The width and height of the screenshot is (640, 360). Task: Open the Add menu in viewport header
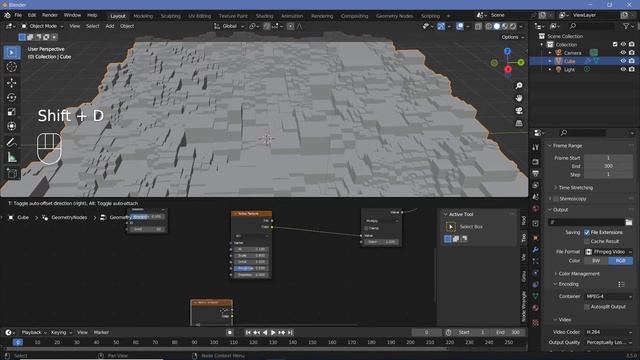[x=110, y=26]
